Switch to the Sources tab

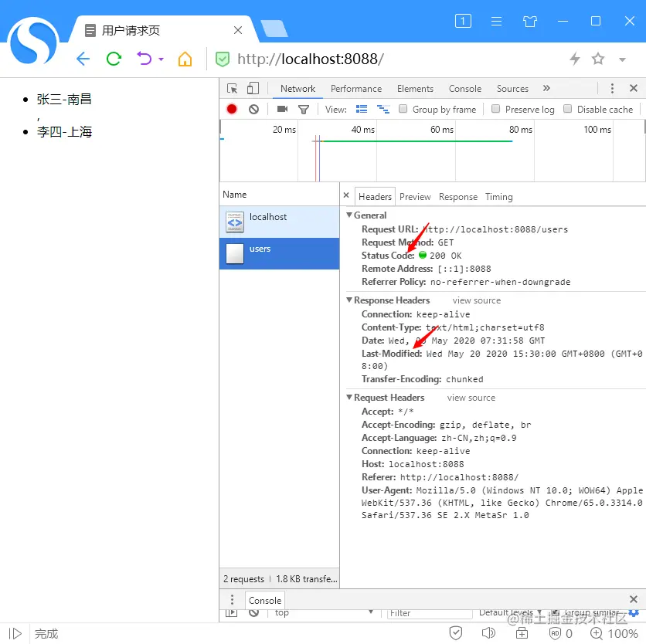[512, 89]
